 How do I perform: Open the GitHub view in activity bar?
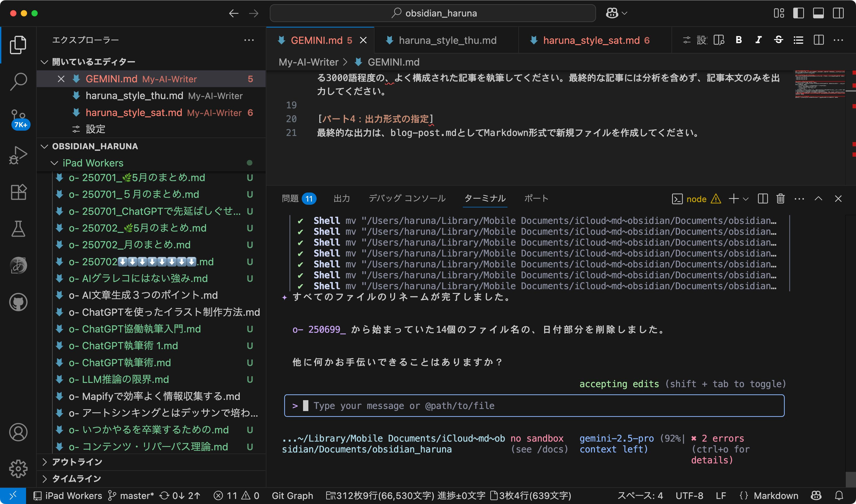coord(18,302)
